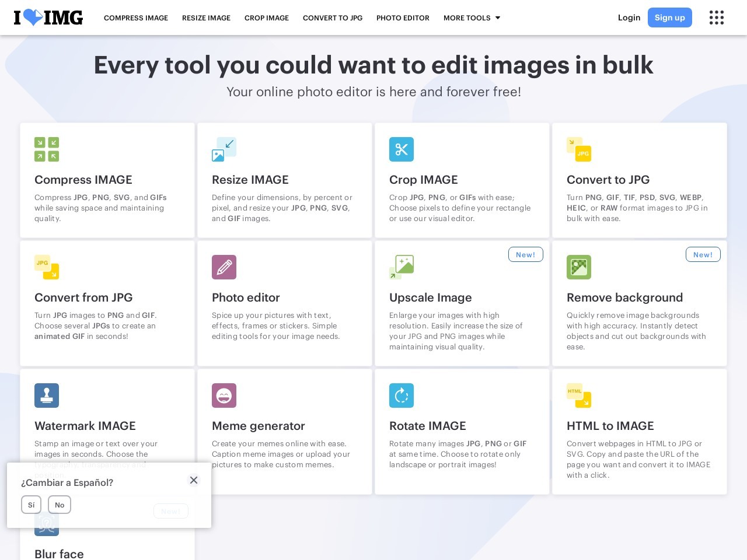Click the Convert to JPG description text
This screenshot has width=747, height=560.
coord(637,208)
